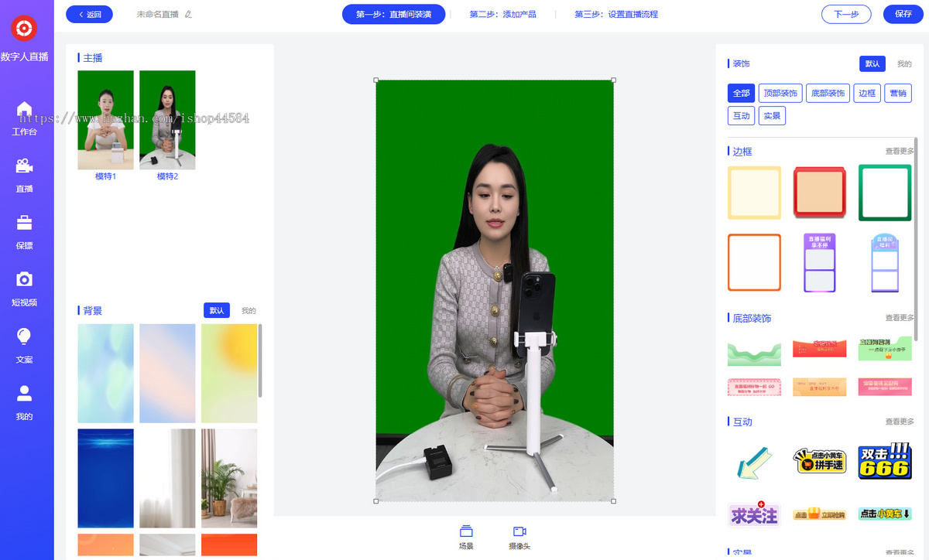Filter decorations by 边框
Viewport: 929px width, 560px height.
click(x=867, y=93)
